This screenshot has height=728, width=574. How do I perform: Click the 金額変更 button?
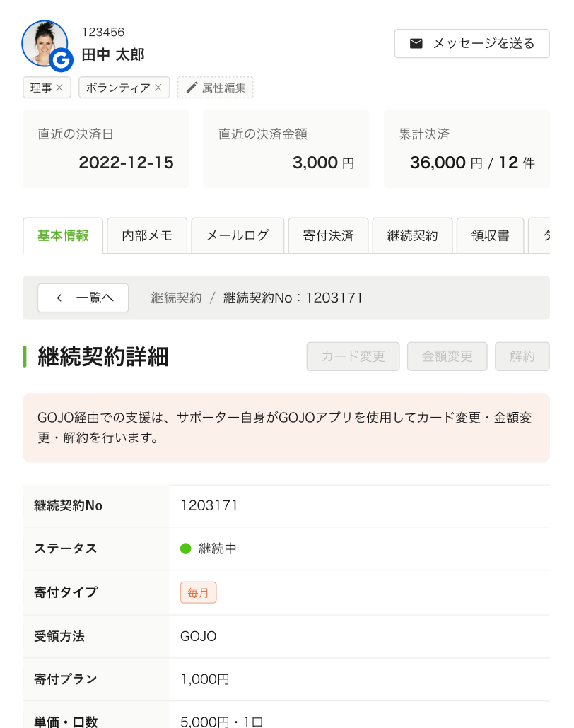click(x=447, y=356)
